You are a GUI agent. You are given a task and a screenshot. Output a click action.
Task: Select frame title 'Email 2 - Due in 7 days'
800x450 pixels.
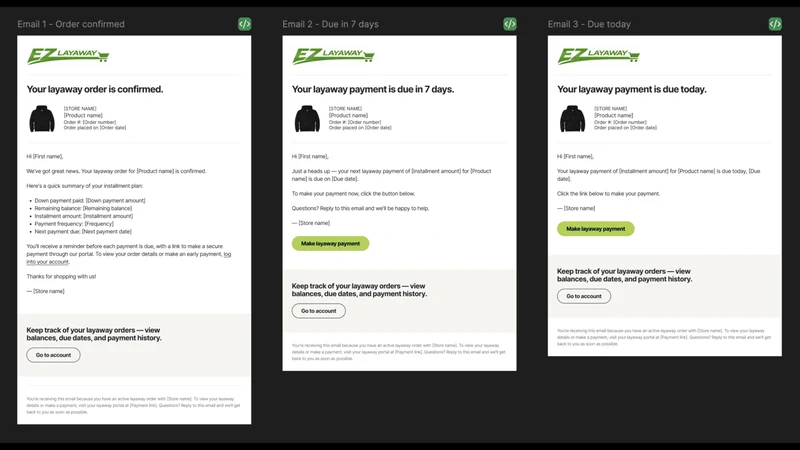[330, 24]
